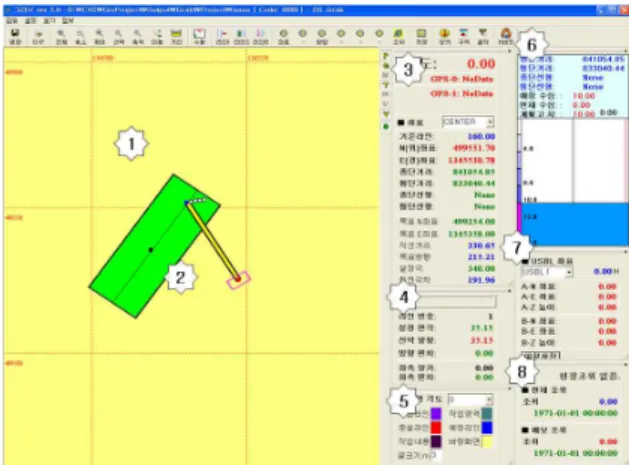Click the third magnifier zoom icon in toolbar

click(99, 34)
